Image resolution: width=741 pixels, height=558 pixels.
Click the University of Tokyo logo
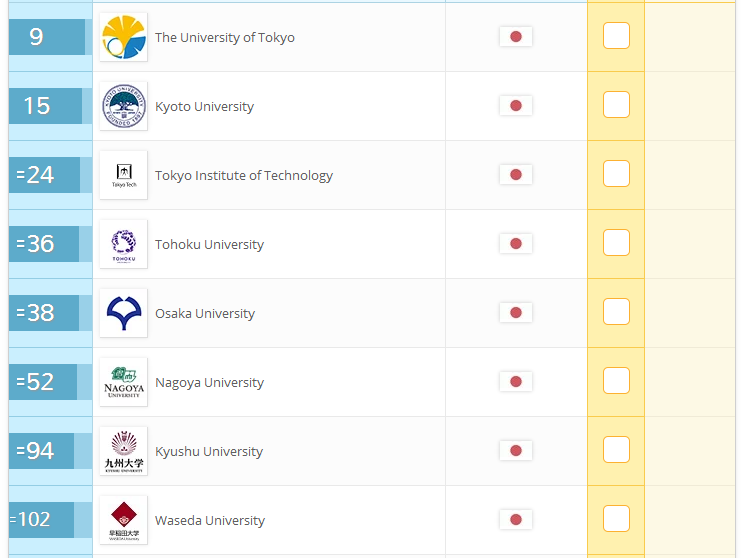click(x=123, y=37)
